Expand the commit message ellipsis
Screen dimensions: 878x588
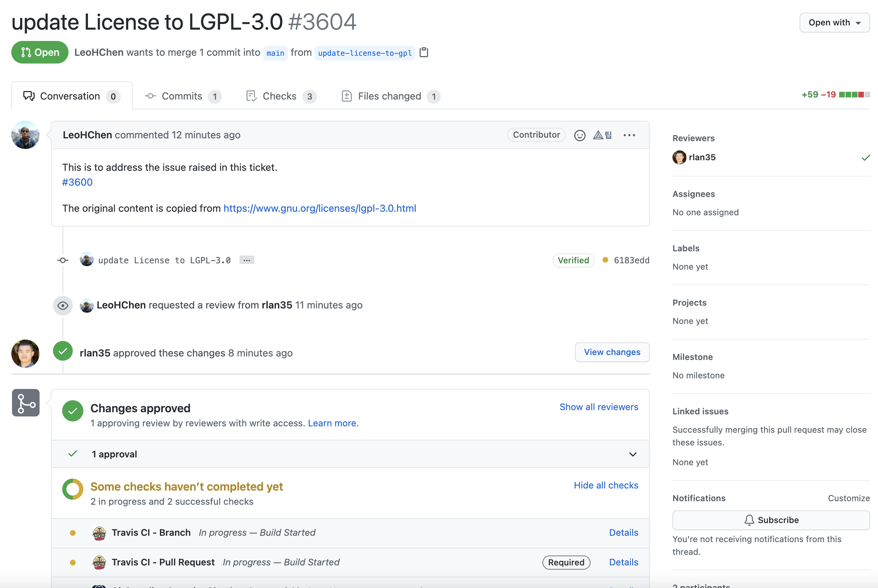(247, 260)
